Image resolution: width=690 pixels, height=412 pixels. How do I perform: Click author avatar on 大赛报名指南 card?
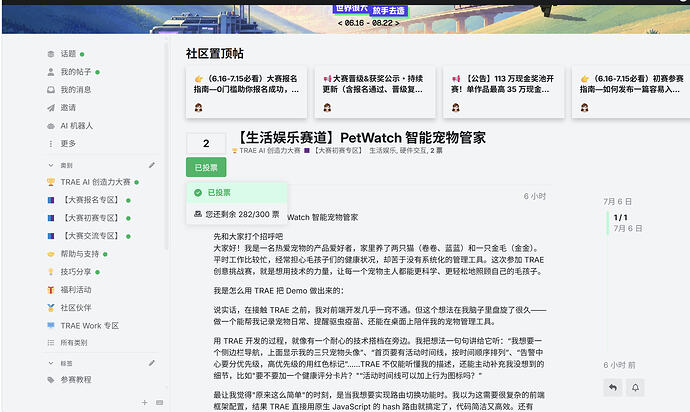click(x=198, y=107)
